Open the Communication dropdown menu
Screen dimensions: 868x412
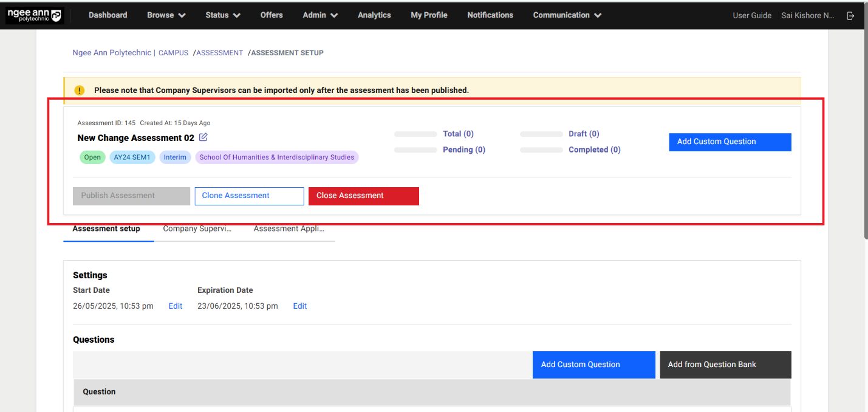click(x=567, y=15)
